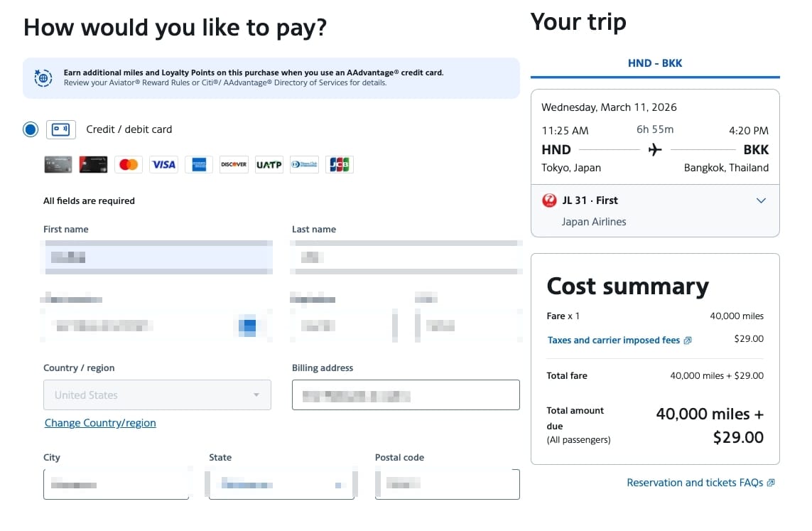The height and width of the screenshot is (531, 812).
Task: Click the Billing address field
Action: coord(406,395)
